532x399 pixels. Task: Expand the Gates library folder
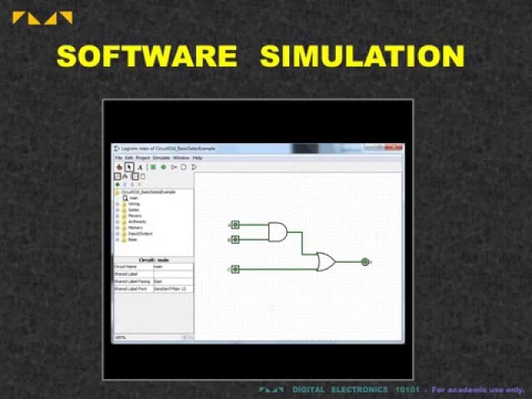coord(118,210)
